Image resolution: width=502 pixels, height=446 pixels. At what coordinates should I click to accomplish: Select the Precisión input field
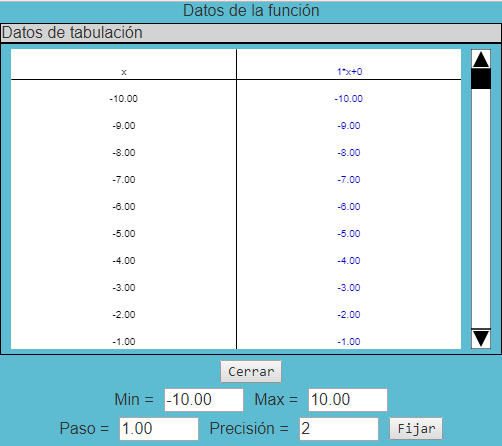point(339,429)
